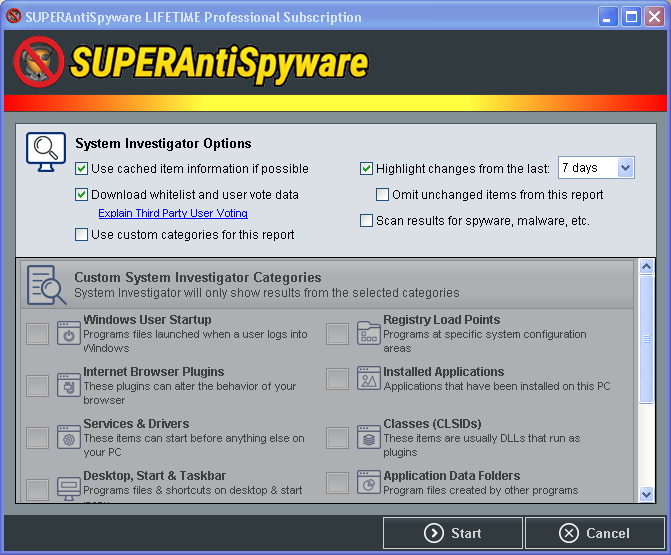Image resolution: width=671 pixels, height=555 pixels.
Task: Open the 7 days dropdown
Action: 596,168
